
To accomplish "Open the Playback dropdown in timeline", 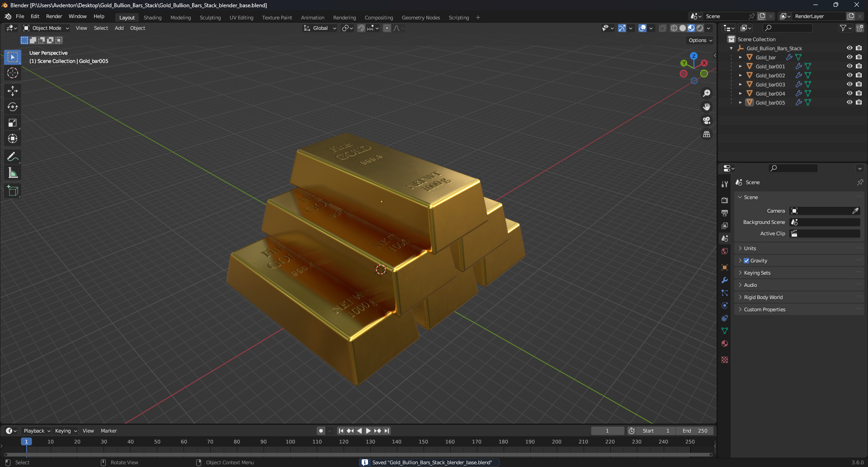I will click(x=37, y=431).
